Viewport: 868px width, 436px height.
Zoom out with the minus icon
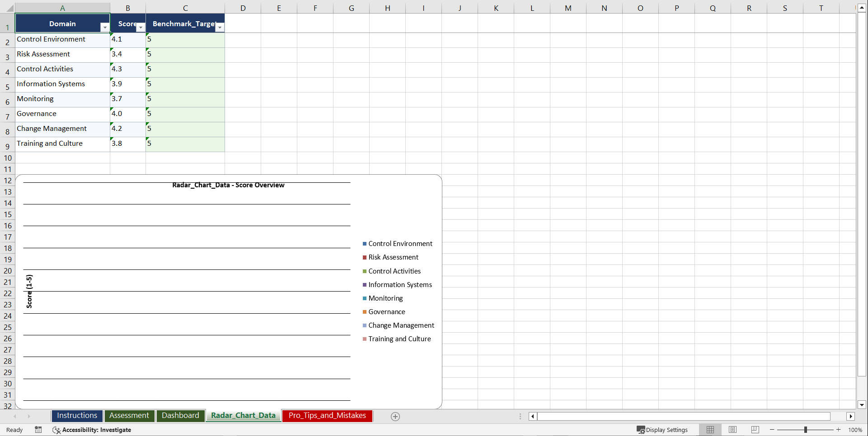pyautogui.click(x=772, y=430)
